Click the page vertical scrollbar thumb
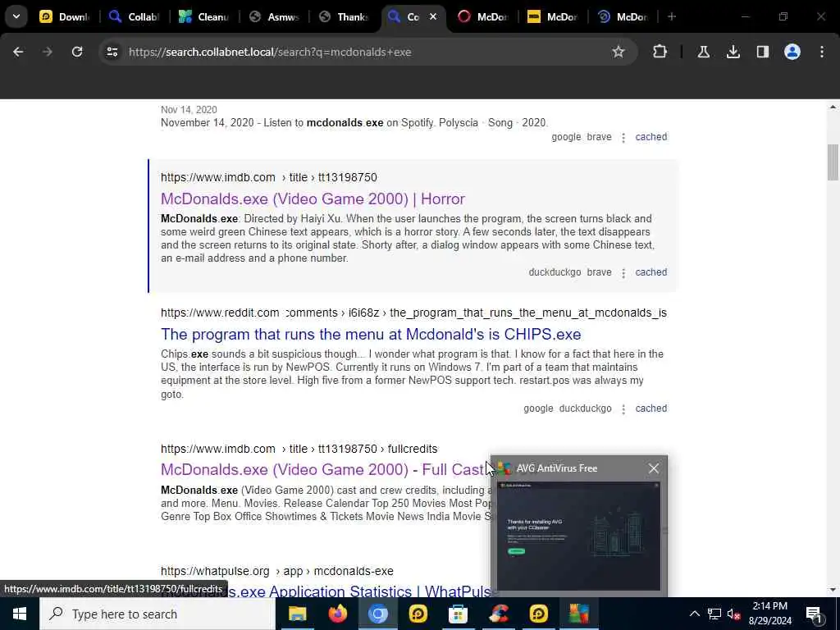 [833, 162]
